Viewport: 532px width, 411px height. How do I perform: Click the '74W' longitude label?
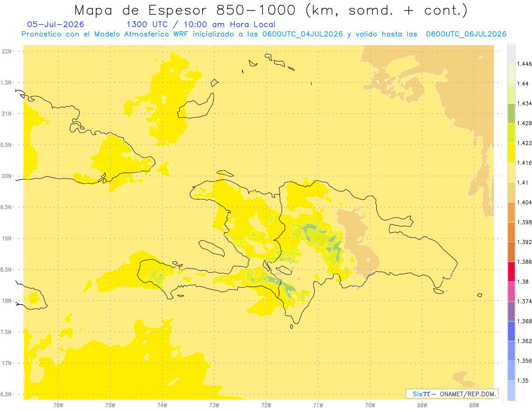[x=162, y=405]
